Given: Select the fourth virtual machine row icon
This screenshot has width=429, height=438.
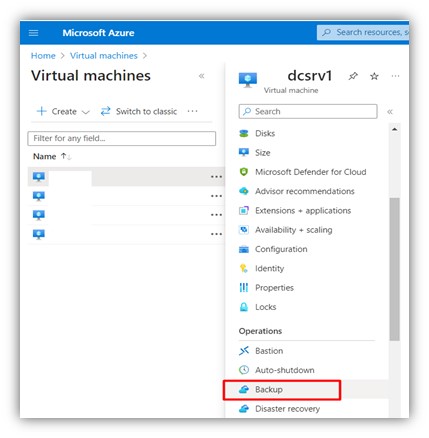Looking at the screenshot, I should point(39,234).
